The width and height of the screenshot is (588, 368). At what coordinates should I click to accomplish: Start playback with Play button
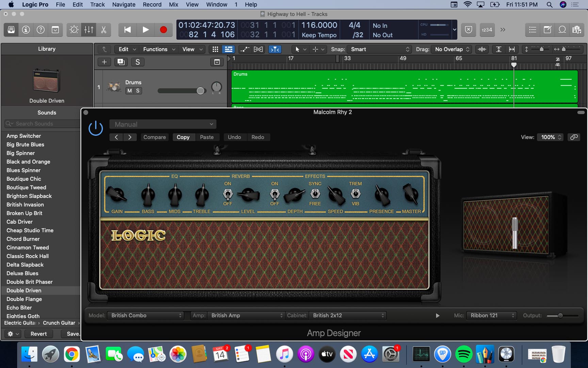point(145,30)
